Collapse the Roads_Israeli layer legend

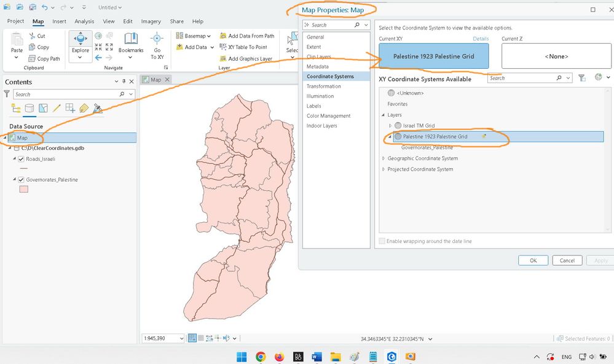pyautogui.click(x=15, y=159)
